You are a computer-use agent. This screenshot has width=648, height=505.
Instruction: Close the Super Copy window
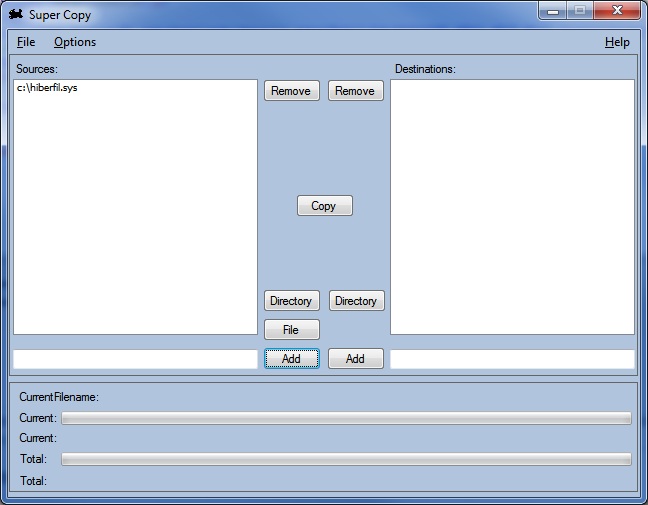(x=617, y=11)
